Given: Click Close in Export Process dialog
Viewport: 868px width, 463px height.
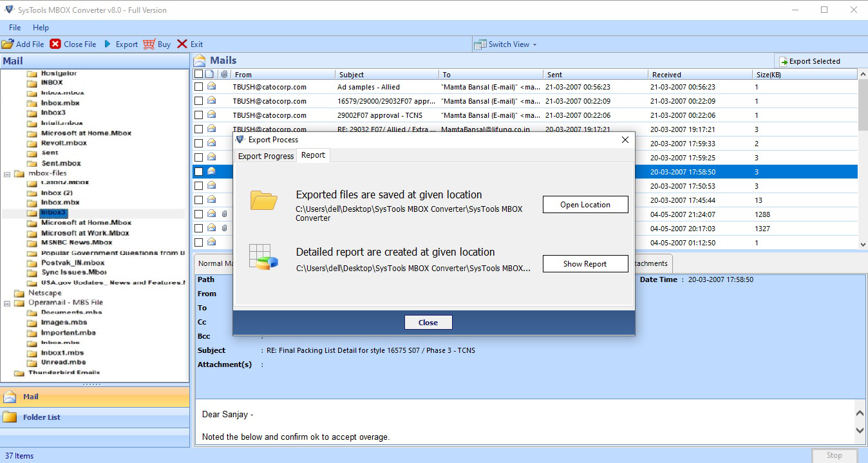Looking at the screenshot, I should pos(428,323).
